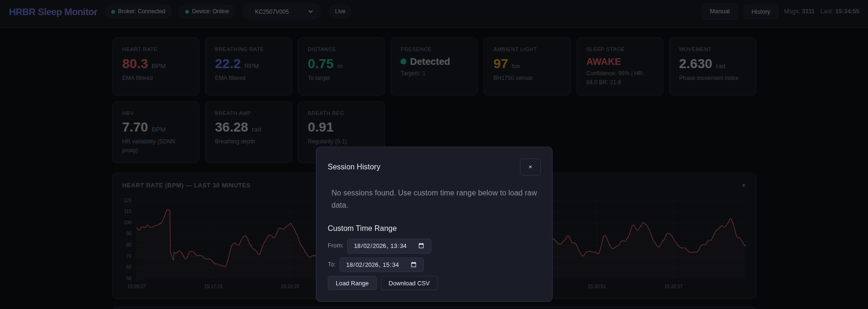Click the HRBR Sleep Monitor title
Screen dimensions: 868x309
53,12
